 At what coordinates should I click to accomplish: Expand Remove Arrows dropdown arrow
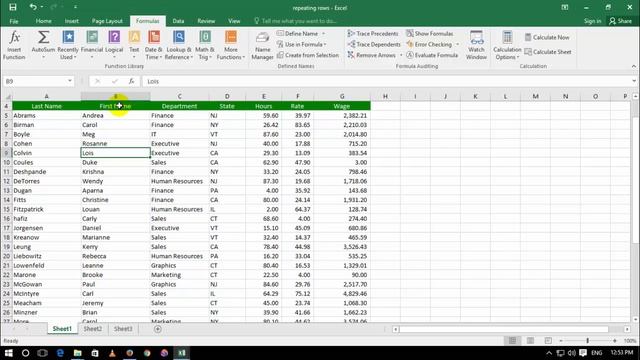(x=401, y=55)
